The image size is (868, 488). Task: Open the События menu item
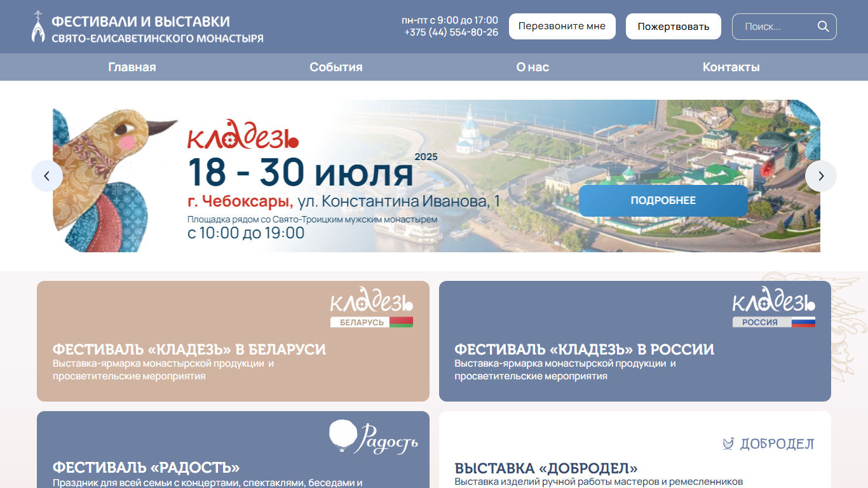(x=336, y=67)
